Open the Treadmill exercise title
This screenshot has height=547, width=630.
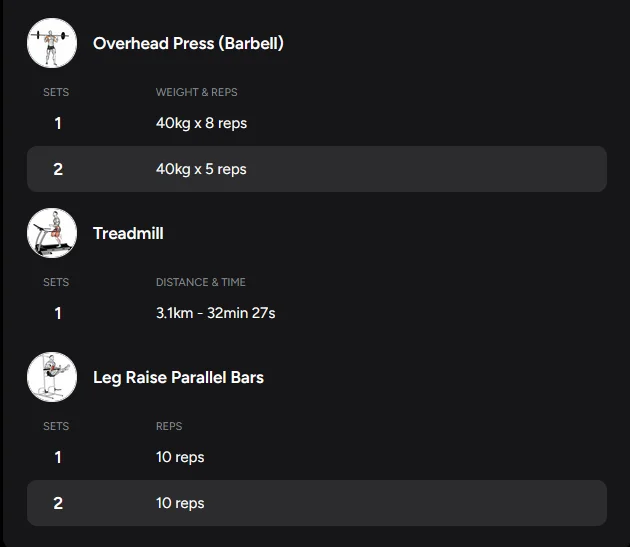128,233
